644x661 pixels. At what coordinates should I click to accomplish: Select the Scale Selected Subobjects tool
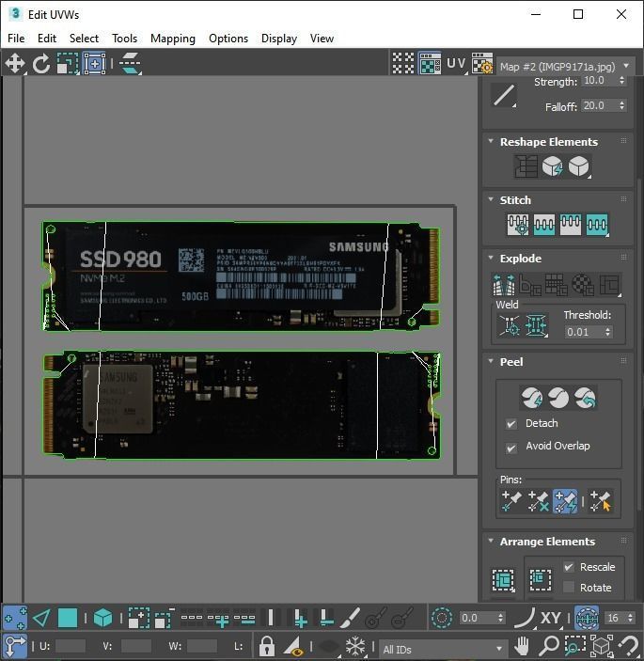click(68, 64)
